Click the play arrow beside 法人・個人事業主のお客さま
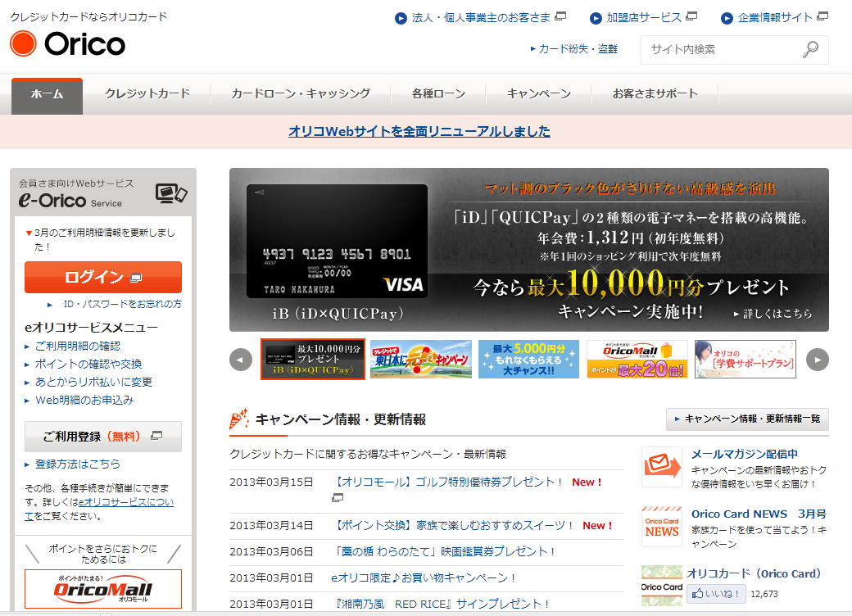Image resolution: width=852 pixels, height=616 pixels. pyautogui.click(x=401, y=19)
